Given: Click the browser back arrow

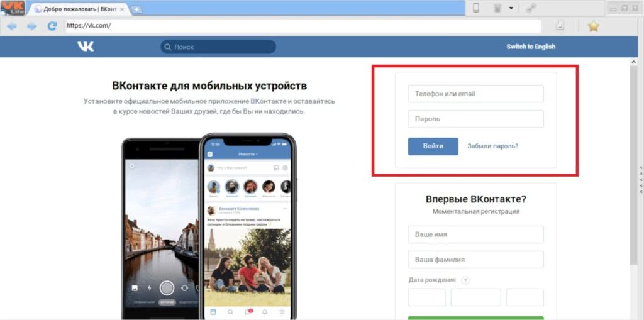Looking at the screenshot, I should (12, 26).
